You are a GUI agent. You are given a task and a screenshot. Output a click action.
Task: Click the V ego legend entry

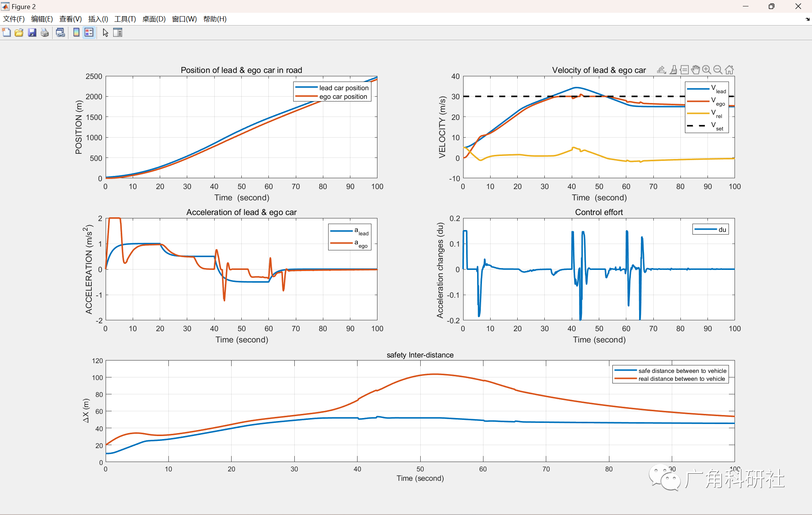pos(707,101)
